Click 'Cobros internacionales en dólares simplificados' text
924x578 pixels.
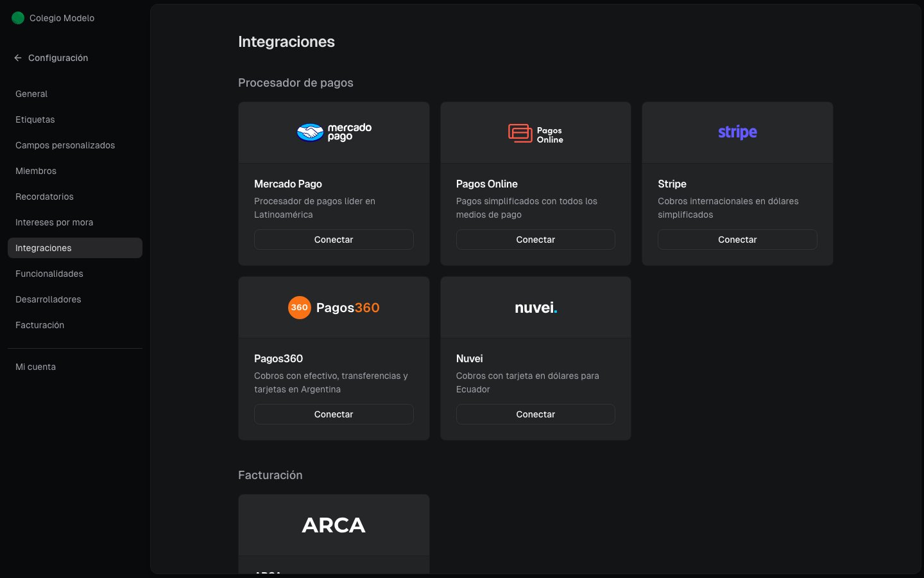(x=728, y=208)
